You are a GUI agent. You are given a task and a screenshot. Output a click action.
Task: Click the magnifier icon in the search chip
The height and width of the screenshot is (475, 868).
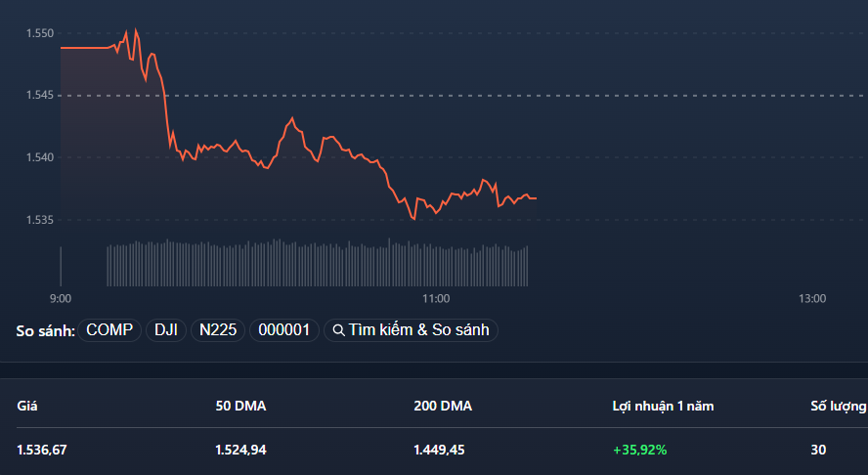pos(338,330)
